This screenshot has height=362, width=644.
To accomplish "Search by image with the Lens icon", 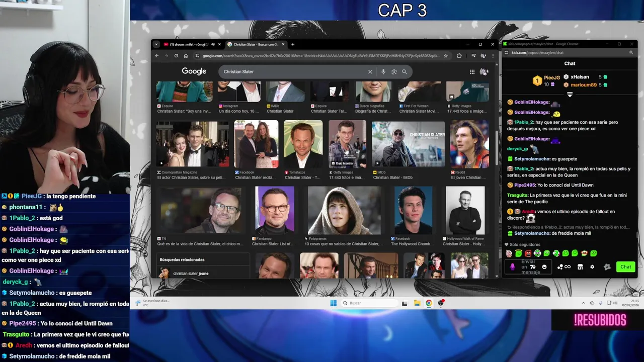I will point(394,72).
